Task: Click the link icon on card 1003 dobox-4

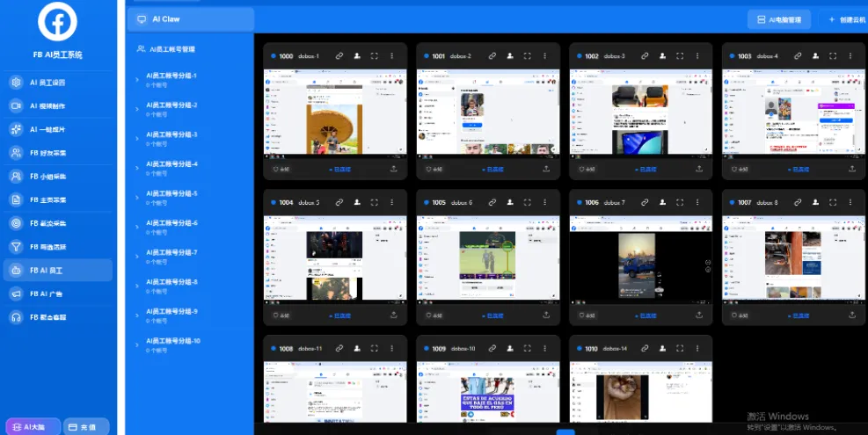Action: [798, 56]
